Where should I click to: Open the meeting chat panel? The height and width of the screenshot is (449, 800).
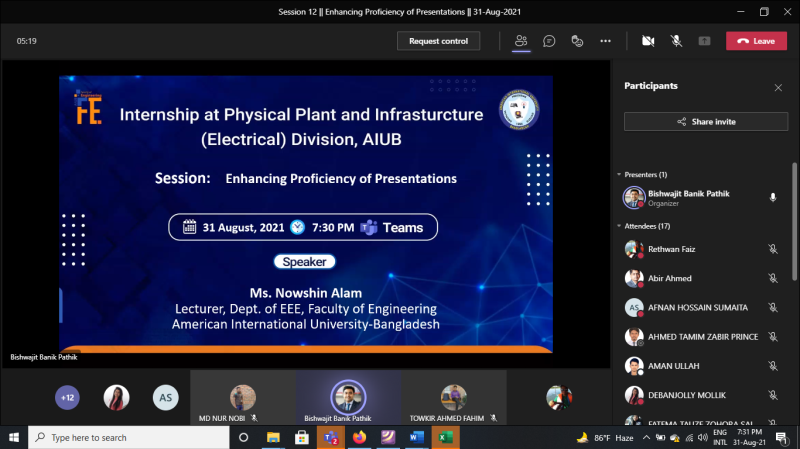pyautogui.click(x=549, y=41)
